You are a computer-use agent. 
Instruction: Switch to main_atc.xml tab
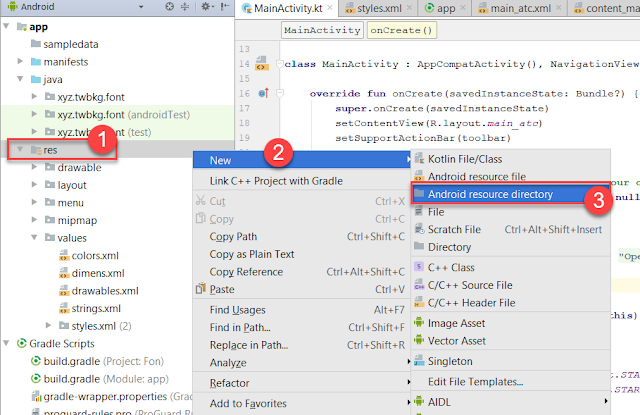point(520,8)
